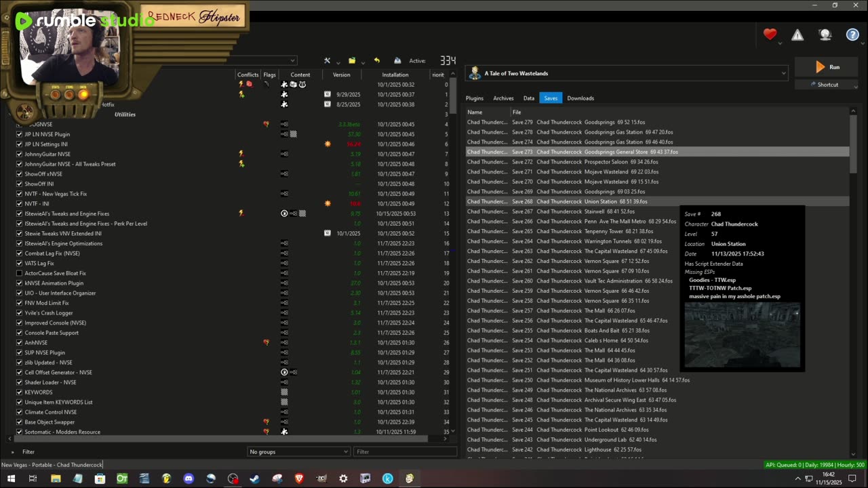Open Steam from the taskbar
Viewport: 868px width, 488px height.
tap(255, 479)
